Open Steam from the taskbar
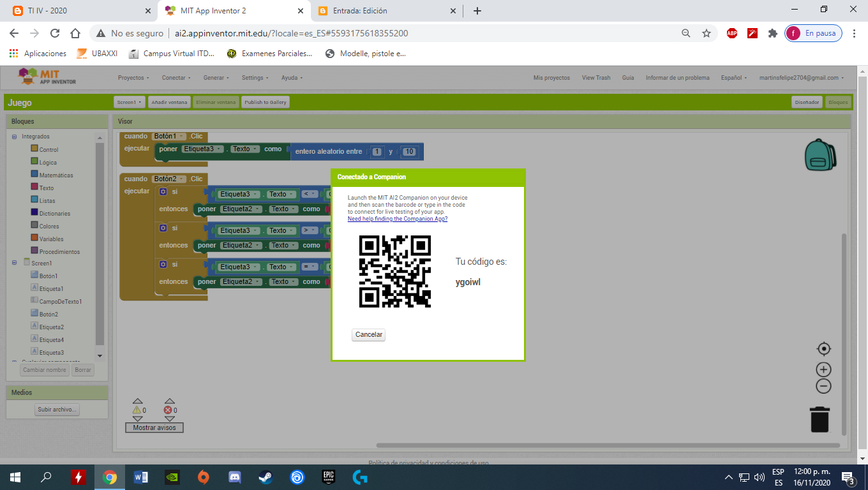Screen dimensions: 868x490 (266, 477)
